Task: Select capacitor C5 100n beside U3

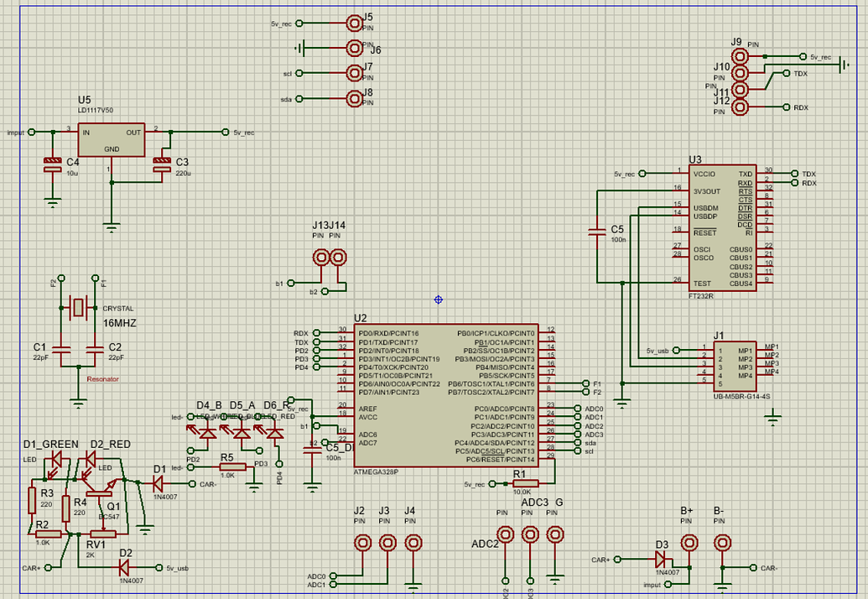Action: tap(597, 232)
